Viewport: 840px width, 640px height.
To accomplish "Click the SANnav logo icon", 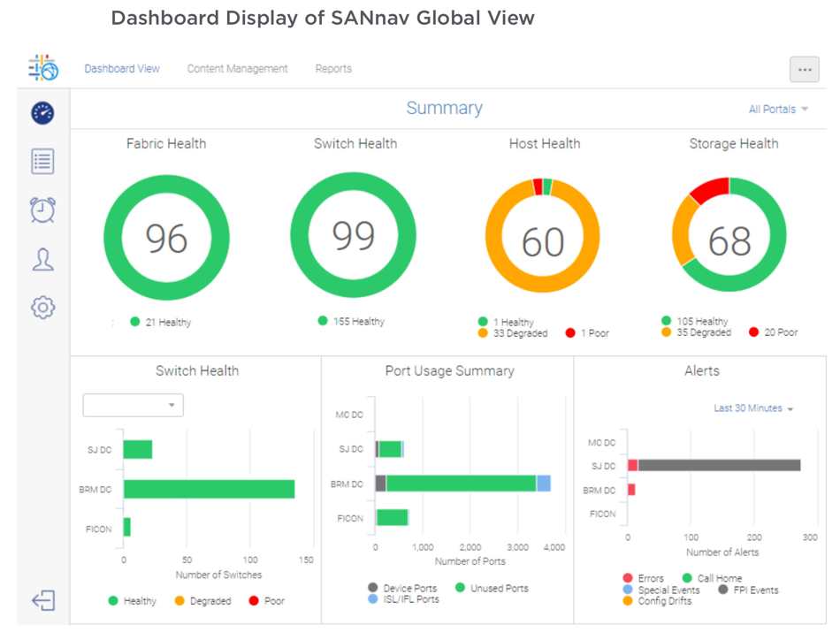I will pyautogui.click(x=42, y=67).
